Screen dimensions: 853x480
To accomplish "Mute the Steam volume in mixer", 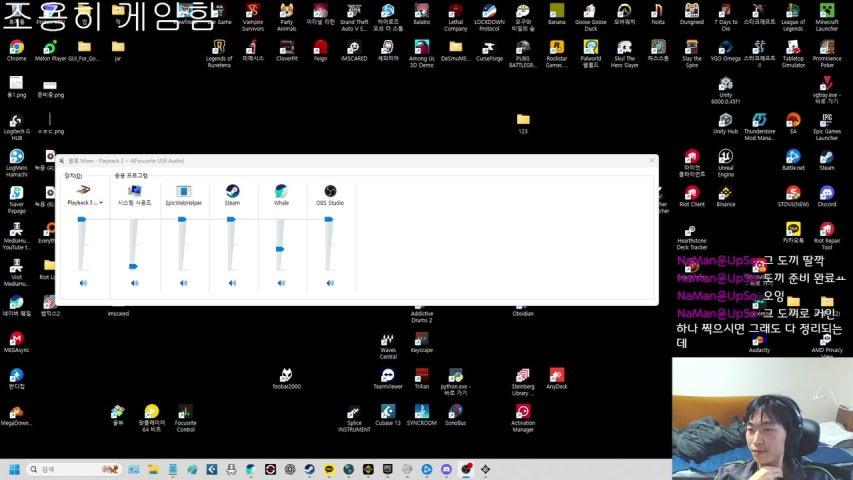I will tap(232, 283).
